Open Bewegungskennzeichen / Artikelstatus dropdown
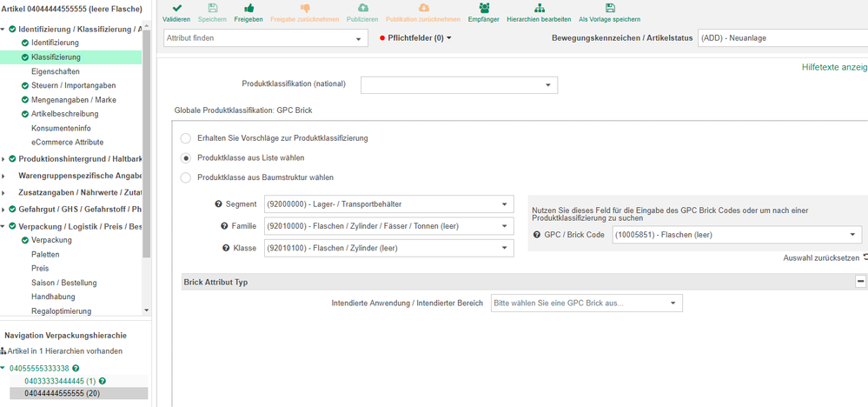The width and height of the screenshot is (868, 407). pos(783,38)
